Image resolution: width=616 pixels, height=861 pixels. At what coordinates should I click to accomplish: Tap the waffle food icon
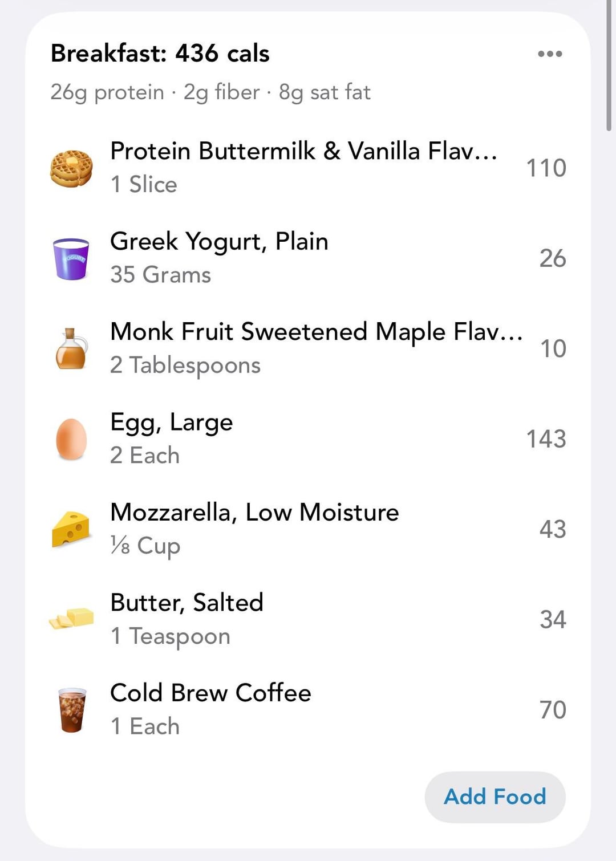(71, 168)
